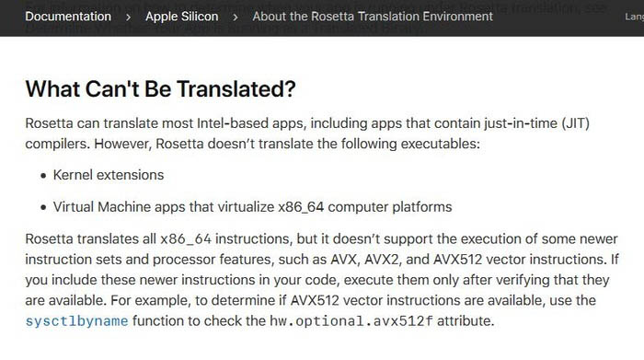The image size is (644, 360).
Task: Click the chevron after Apple Silicon
Action: [x=236, y=17]
